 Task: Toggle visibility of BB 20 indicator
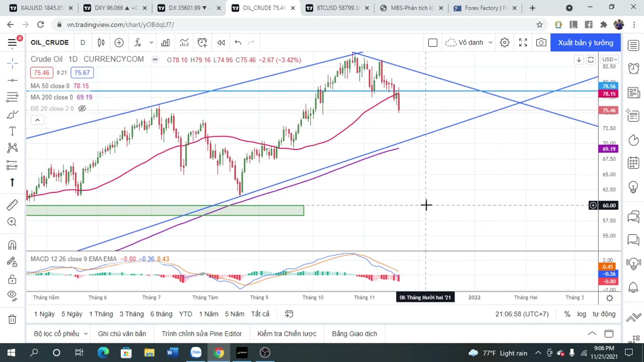point(82,109)
